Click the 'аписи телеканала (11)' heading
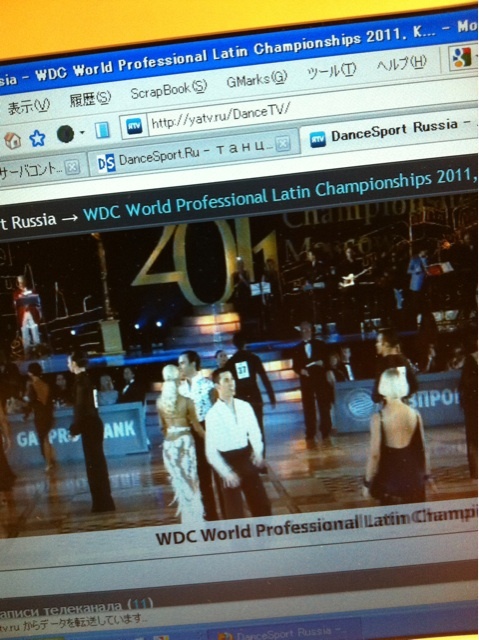The image size is (479, 640). click(x=76, y=608)
